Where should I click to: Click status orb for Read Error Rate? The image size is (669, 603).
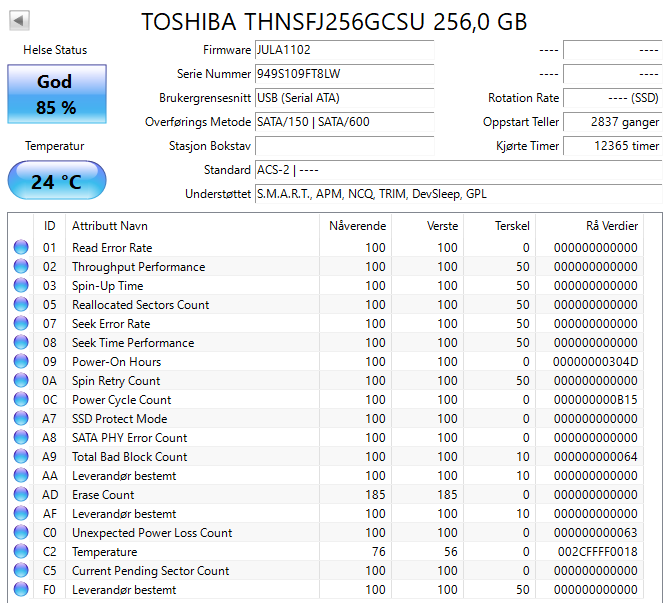[21, 248]
